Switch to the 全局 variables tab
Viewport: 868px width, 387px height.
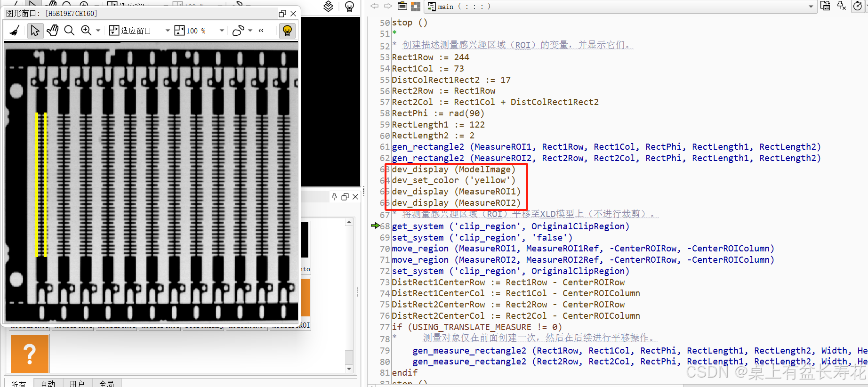[x=106, y=383]
